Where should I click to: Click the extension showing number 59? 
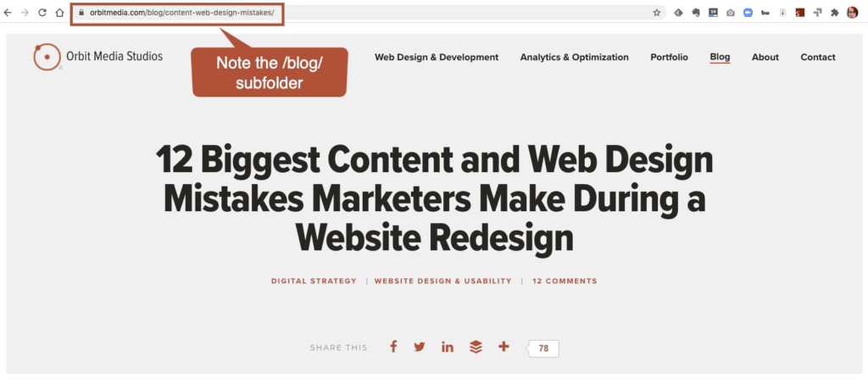(713, 13)
